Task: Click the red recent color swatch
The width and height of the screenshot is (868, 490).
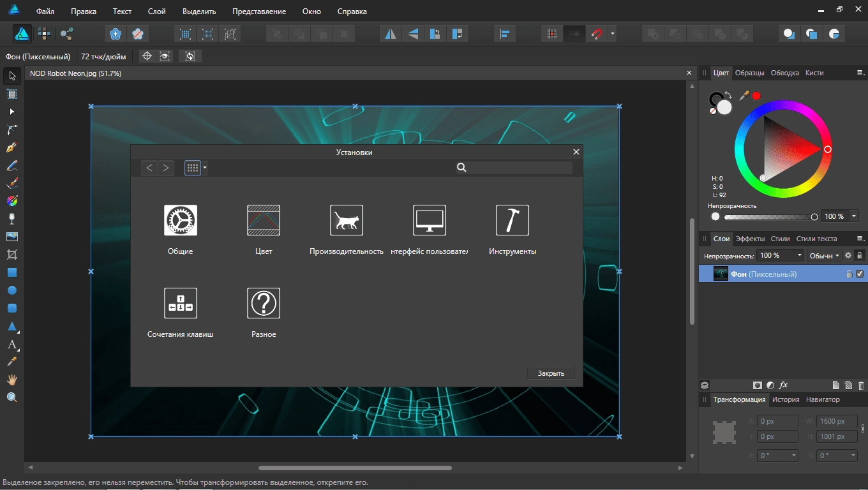Action: (756, 96)
